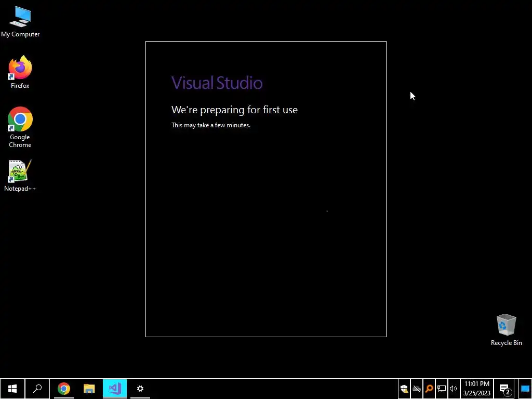The width and height of the screenshot is (532, 399).
Task: Open Windows Security tray icon
Action: pos(404,389)
